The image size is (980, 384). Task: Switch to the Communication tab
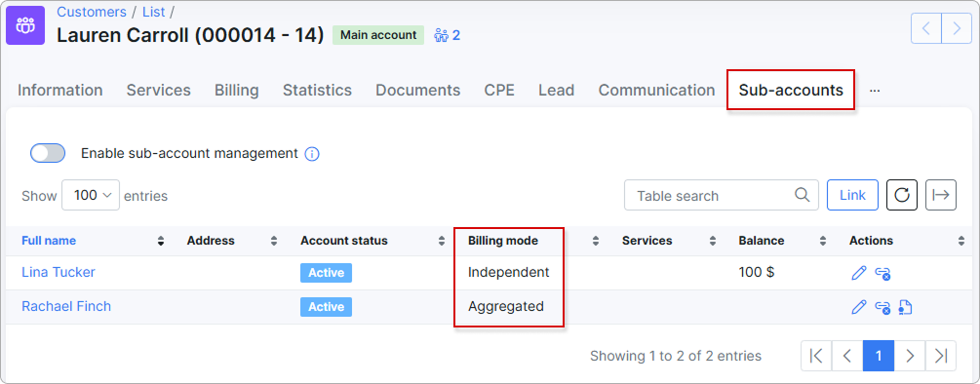657,90
